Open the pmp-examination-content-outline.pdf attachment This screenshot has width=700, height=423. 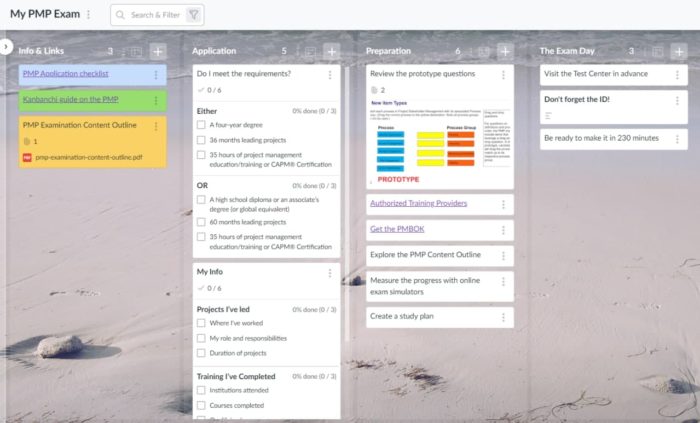[x=89, y=157]
